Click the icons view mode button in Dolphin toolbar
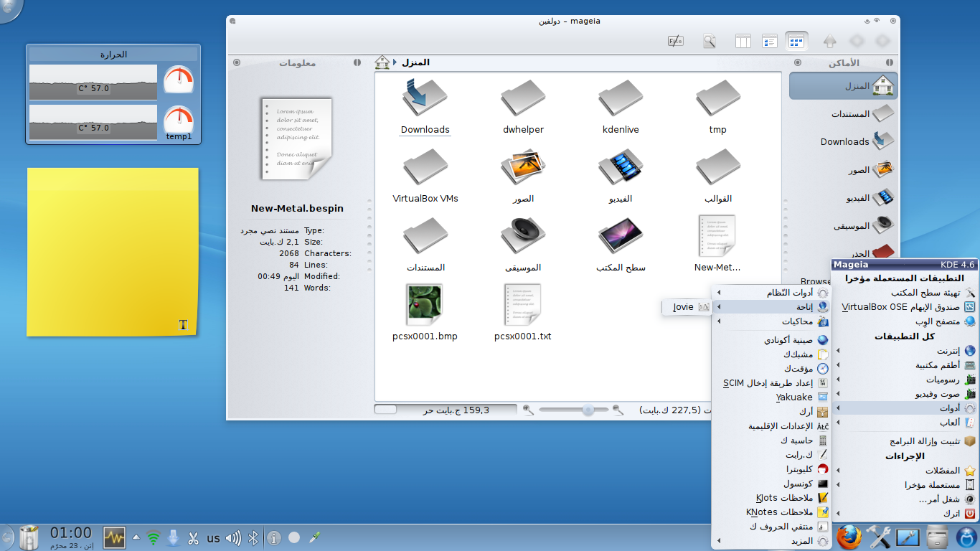The width and height of the screenshot is (980, 551). [796, 42]
